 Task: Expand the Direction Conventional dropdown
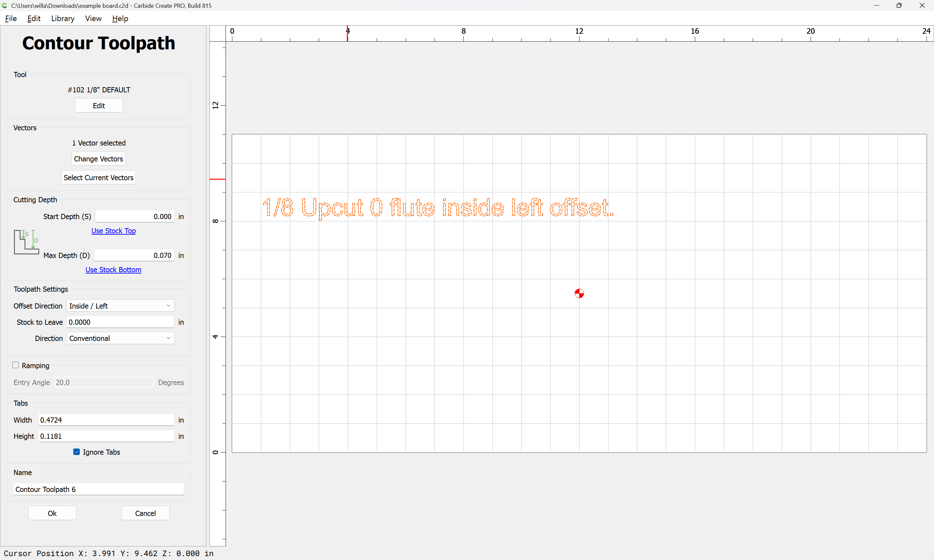tap(120, 338)
